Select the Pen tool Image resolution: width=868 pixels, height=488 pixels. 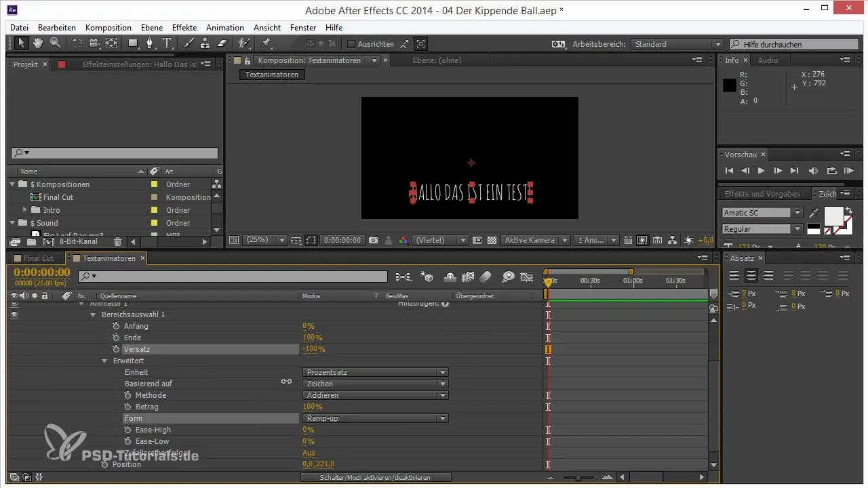point(151,43)
